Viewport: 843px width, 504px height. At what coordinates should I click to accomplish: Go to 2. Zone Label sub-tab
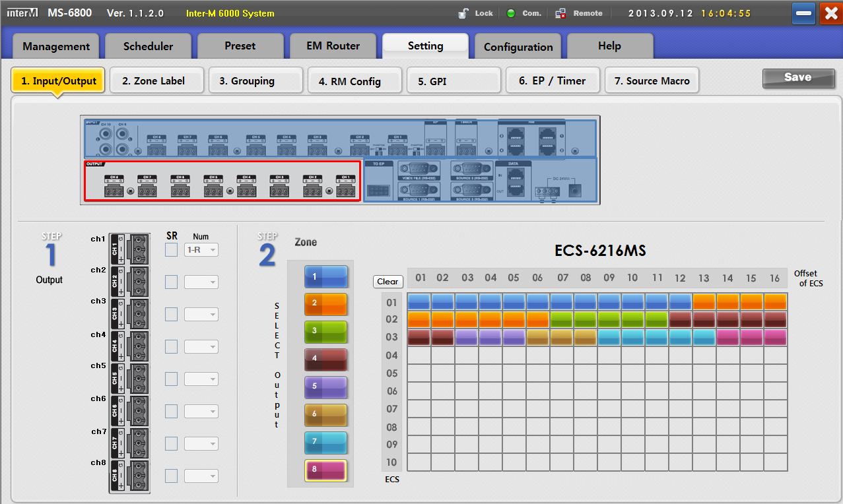(x=156, y=80)
